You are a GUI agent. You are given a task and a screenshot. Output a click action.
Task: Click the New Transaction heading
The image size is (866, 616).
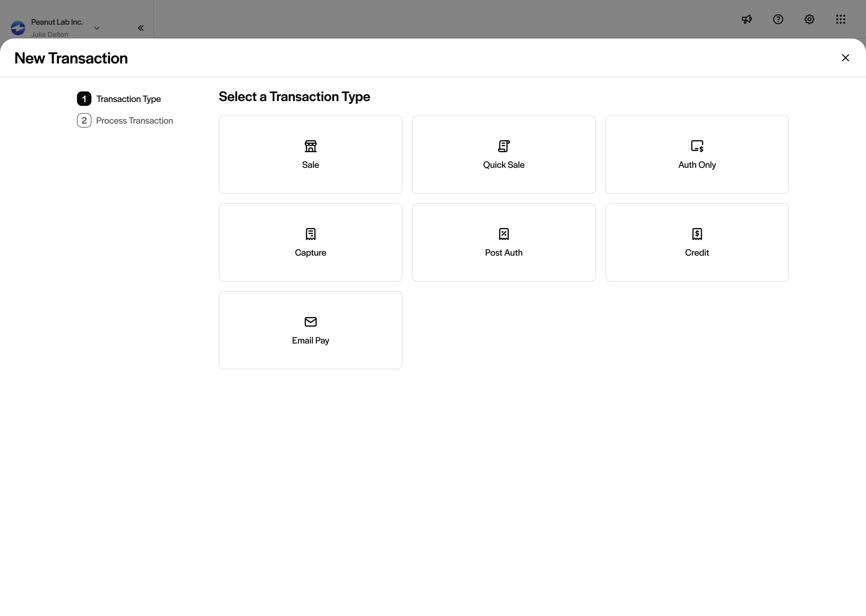71,58
